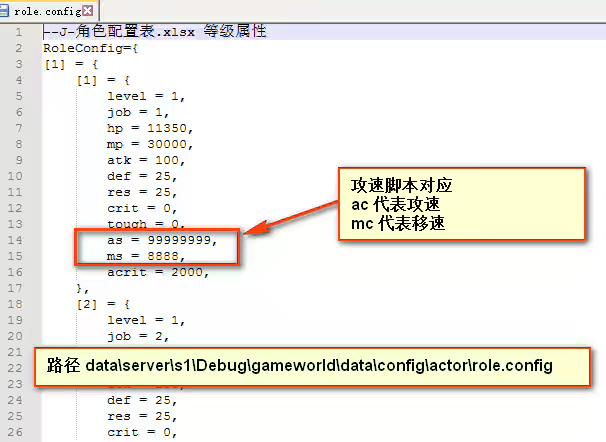Click line number 1
The width and height of the screenshot is (606, 442).
[x=19, y=32]
